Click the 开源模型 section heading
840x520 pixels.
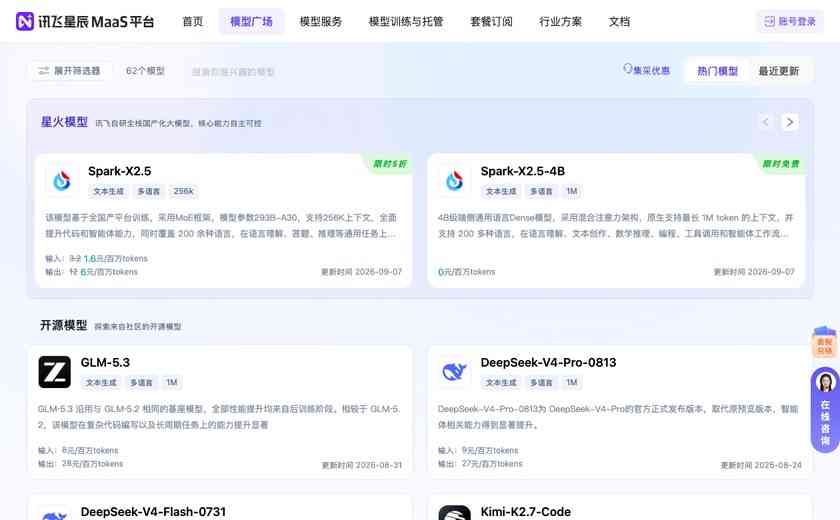click(63, 325)
